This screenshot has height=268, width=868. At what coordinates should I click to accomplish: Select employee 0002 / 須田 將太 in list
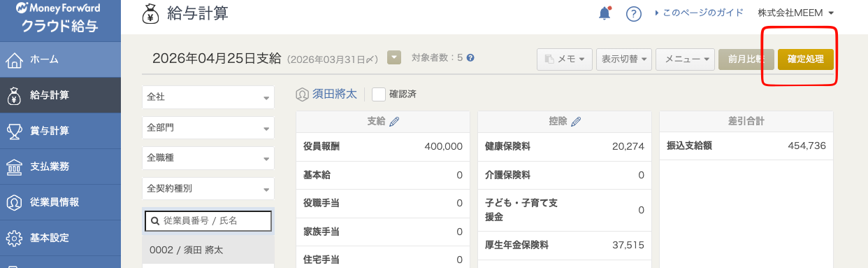point(208,250)
